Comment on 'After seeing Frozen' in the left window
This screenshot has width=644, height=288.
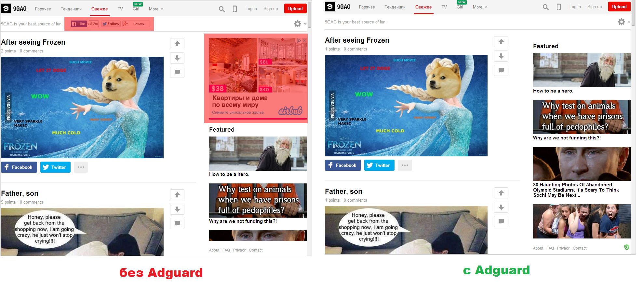coord(177,72)
